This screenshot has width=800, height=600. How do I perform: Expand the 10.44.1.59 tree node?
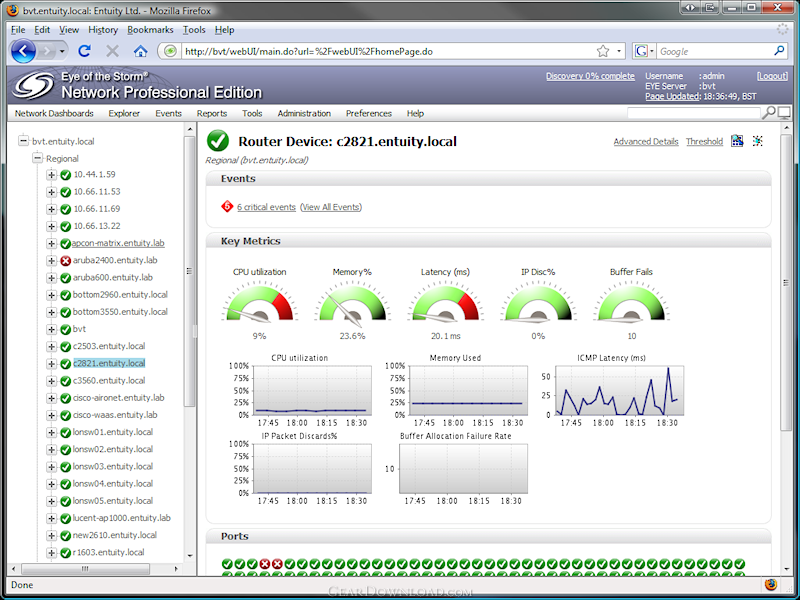[51, 175]
